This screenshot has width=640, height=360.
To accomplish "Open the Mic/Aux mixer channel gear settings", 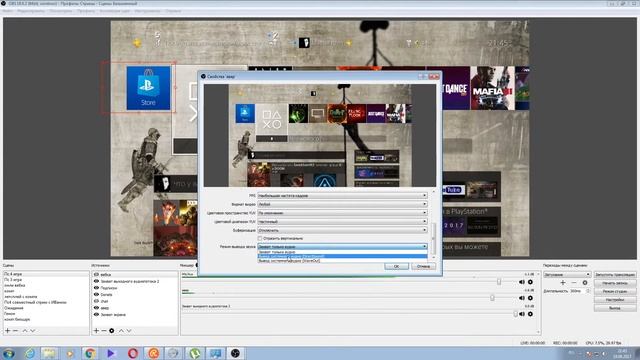I will [x=530, y=282].
